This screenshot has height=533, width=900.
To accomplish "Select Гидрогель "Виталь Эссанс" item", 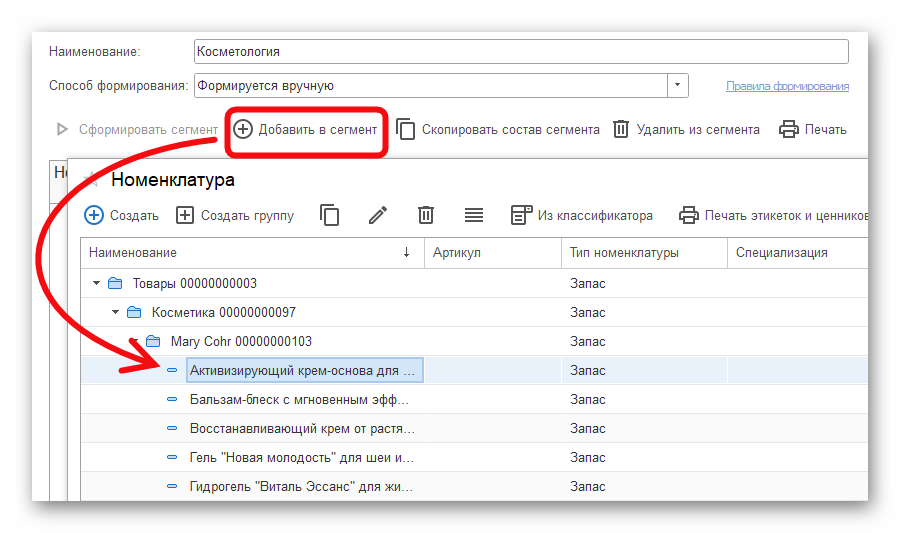I will tap(301, 487).
